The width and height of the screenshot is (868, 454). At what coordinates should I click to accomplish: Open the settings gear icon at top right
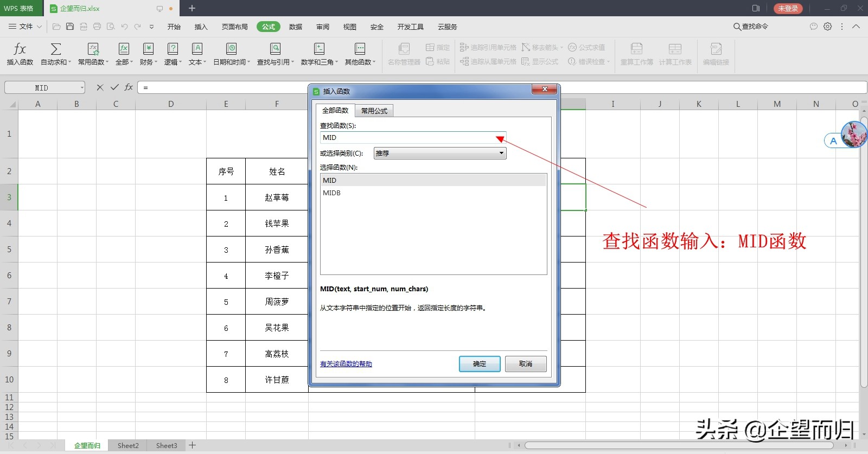click(828, 26)
